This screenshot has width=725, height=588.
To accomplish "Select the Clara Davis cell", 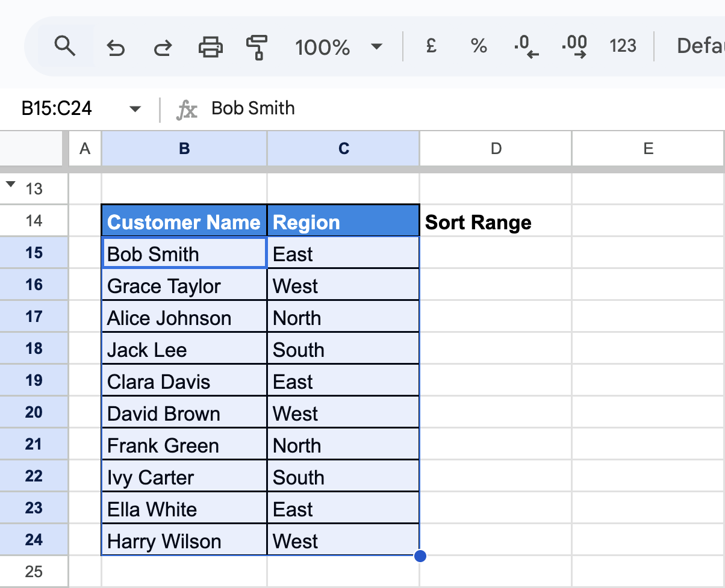I will pyautogui.click(x=184, y=380).
